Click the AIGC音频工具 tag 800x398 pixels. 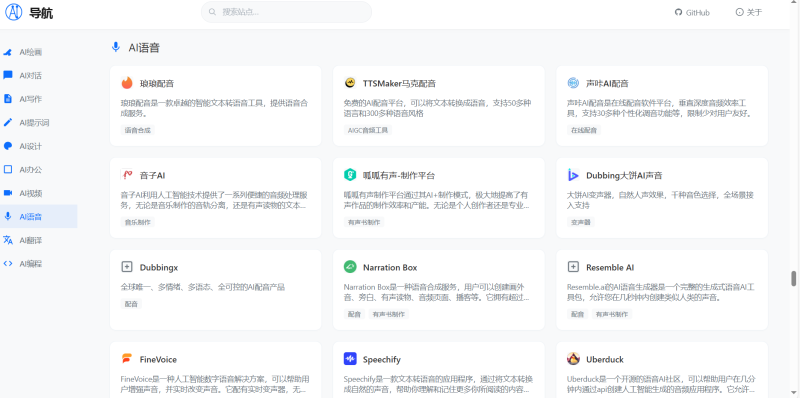(x=368, y=130)
